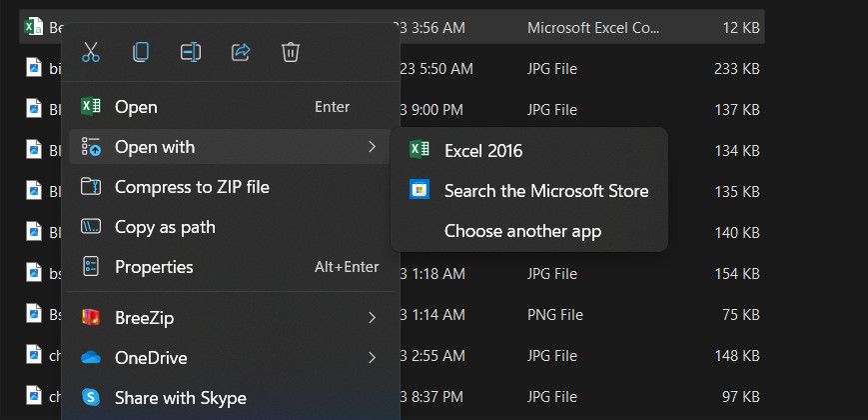Expand the Open with submenu arrow
The height and width of the screenshot is (420, 868).
coord(372,147)
